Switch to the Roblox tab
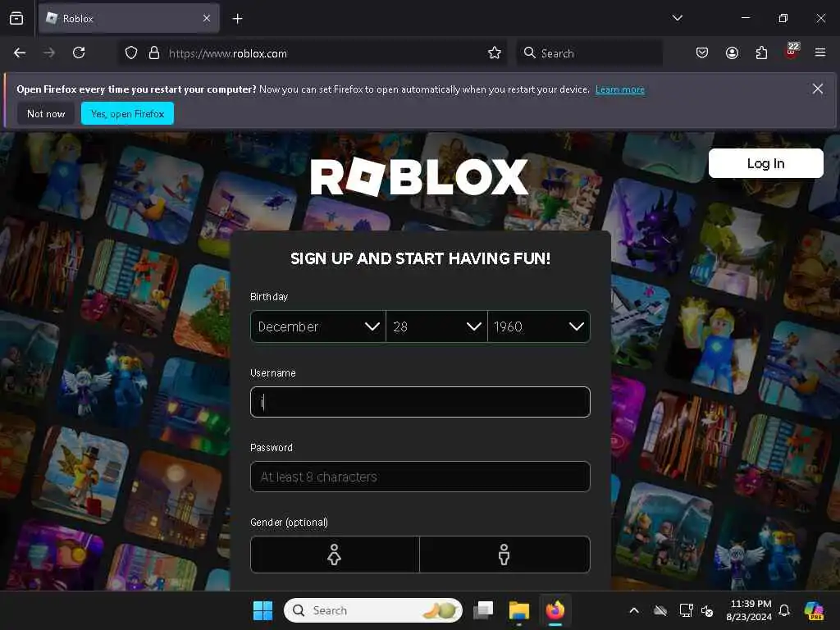The image size is (840, 630). tap(129, 18)
